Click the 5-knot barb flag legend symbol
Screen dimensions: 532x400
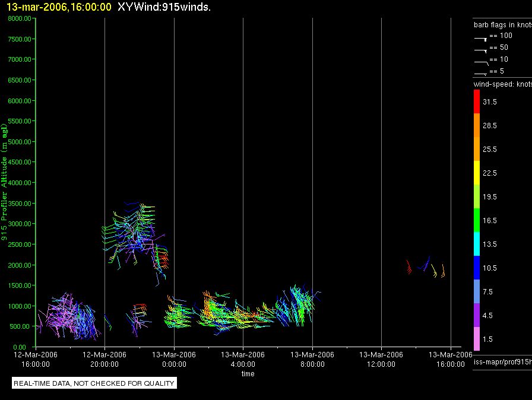[x=481, y=74]
